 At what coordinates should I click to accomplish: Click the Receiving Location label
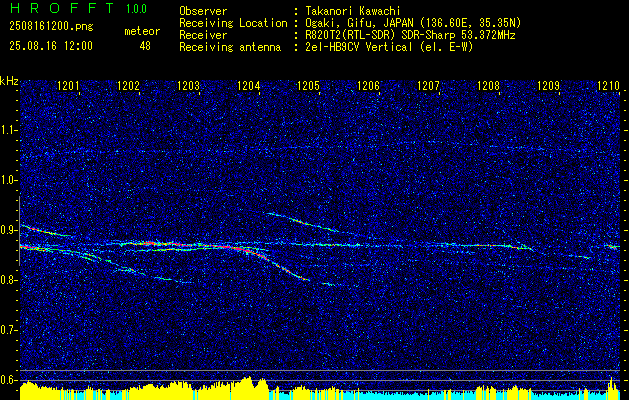point(233,23)
